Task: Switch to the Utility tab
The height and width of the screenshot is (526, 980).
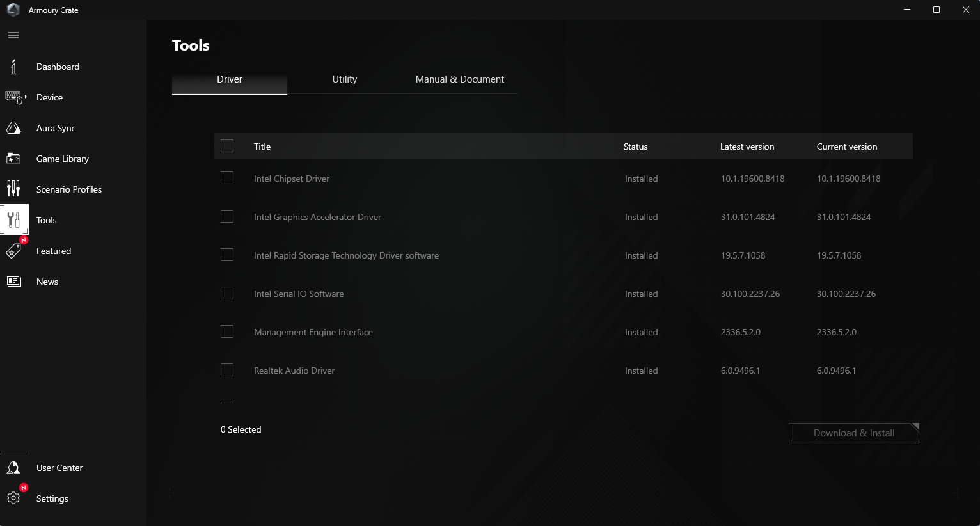Action: (345, 79)
